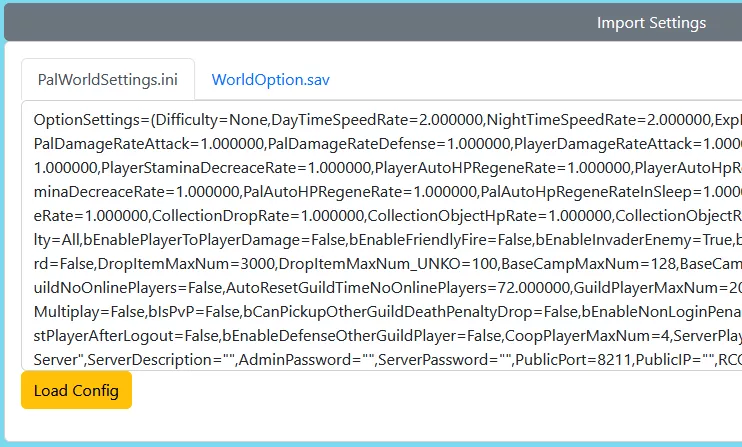742x447 pixels.
Task: Click the bEnablePlayerToPlayerDamage=False entry
Action: (x=214, y=240)
